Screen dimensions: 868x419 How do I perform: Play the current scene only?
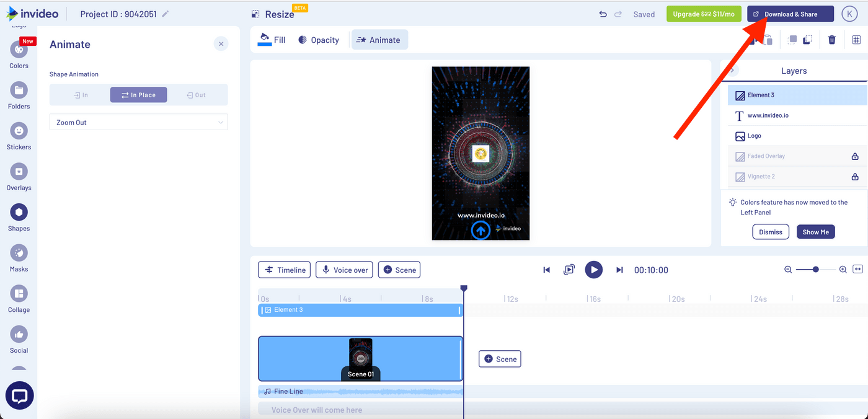coord(569,270)
